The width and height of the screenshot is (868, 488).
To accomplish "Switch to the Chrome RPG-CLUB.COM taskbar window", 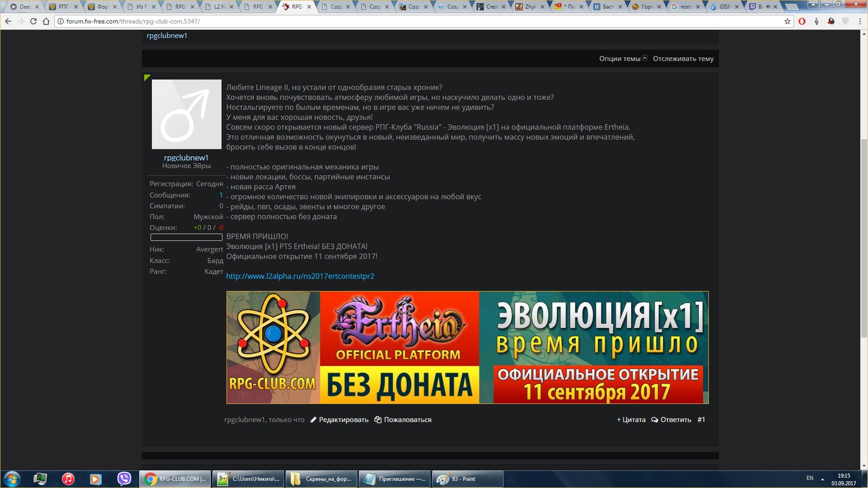I will pyautogui.click(x=175, y=479).
